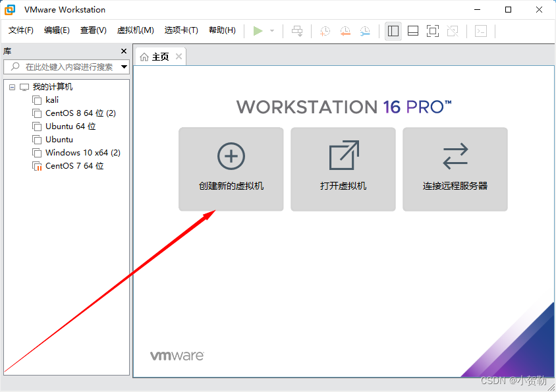
Task: Collapse 我的计算机 tree node
Action: [12, 87]
